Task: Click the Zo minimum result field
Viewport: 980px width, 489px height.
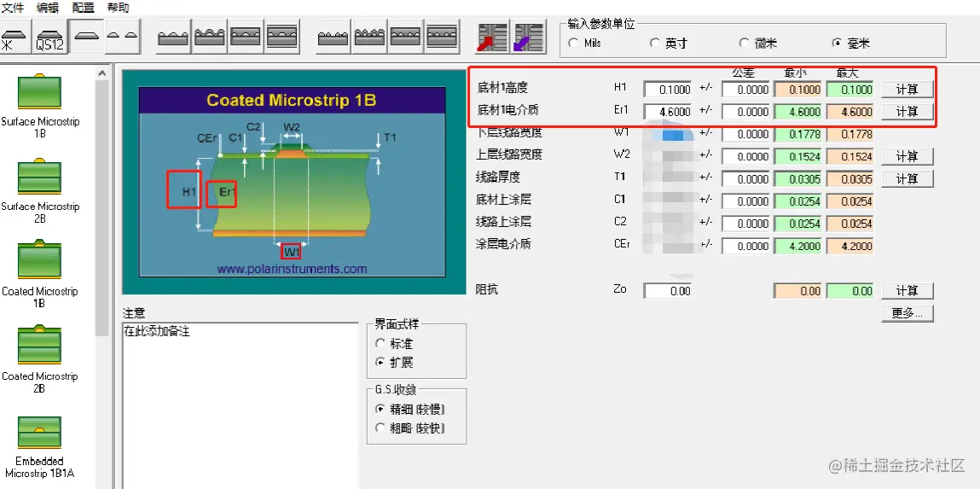Action: pos(798,291)
